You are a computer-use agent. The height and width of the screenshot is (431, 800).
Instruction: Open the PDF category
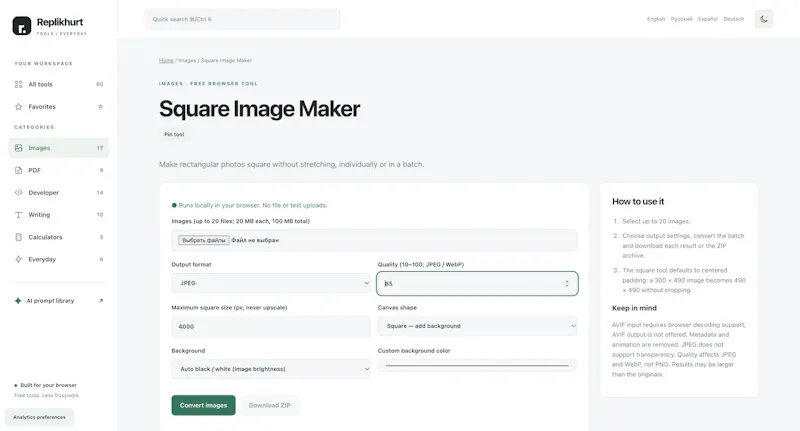point(59,170)
